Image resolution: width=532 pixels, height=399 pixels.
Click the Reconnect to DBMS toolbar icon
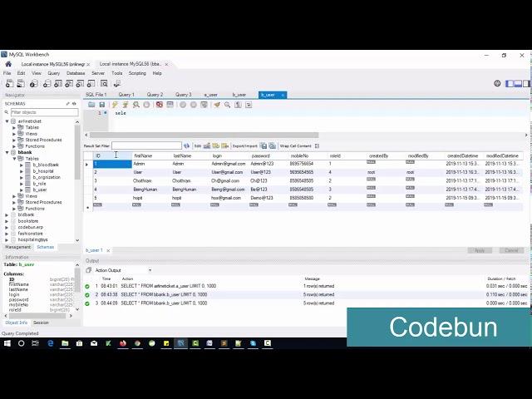[117, 83]
